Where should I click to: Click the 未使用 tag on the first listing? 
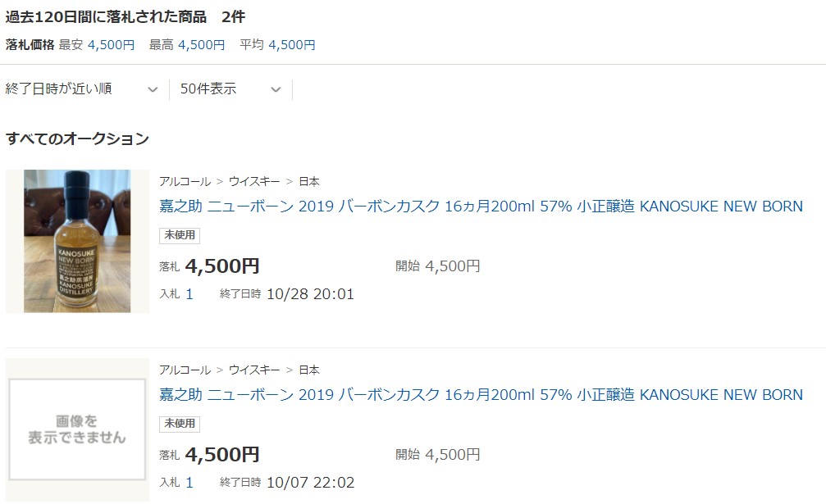coord(180,235)
